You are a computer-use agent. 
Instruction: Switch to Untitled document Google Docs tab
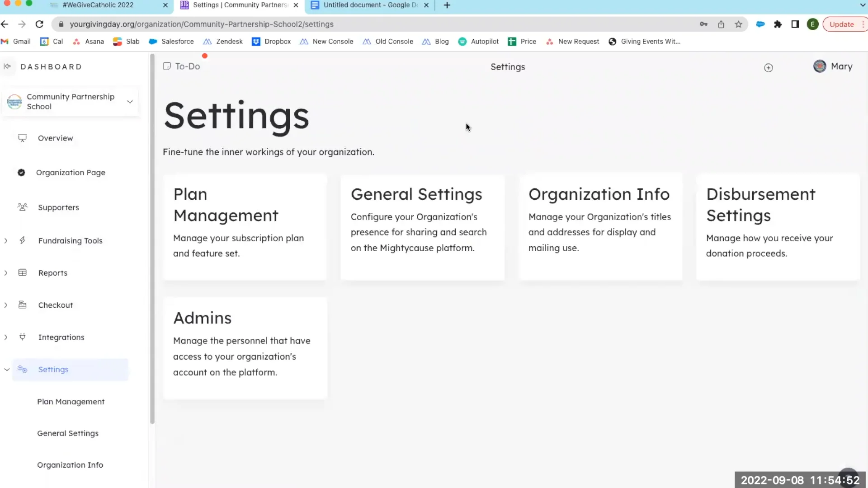coord(370,5)
